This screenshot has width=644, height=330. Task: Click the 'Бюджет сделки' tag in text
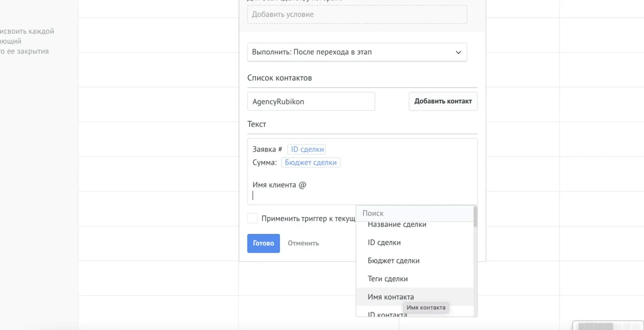(311, 162)
